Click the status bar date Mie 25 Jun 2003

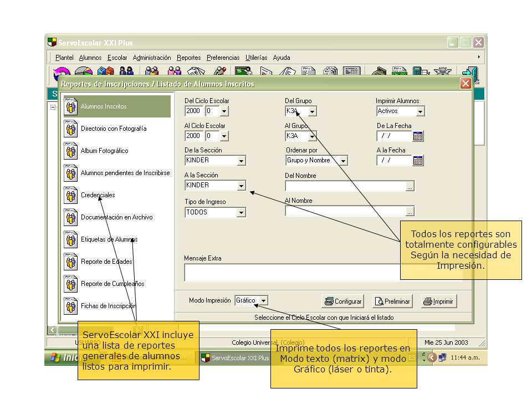(446, 342)
